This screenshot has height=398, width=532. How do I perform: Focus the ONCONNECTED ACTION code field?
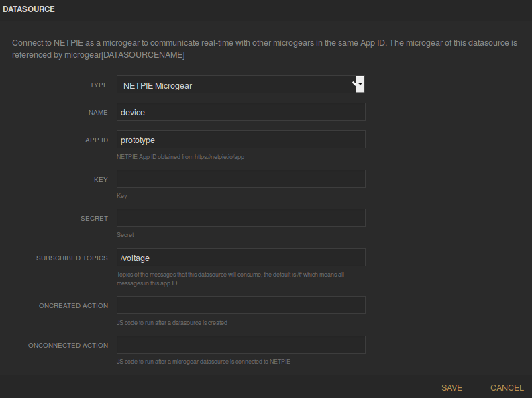pyautogui.click(x=241, y=345)
